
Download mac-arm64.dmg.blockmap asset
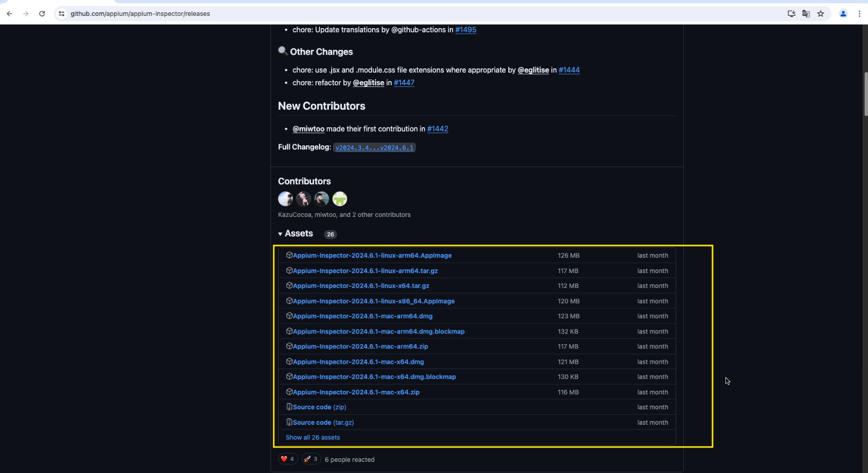(378, 331)
